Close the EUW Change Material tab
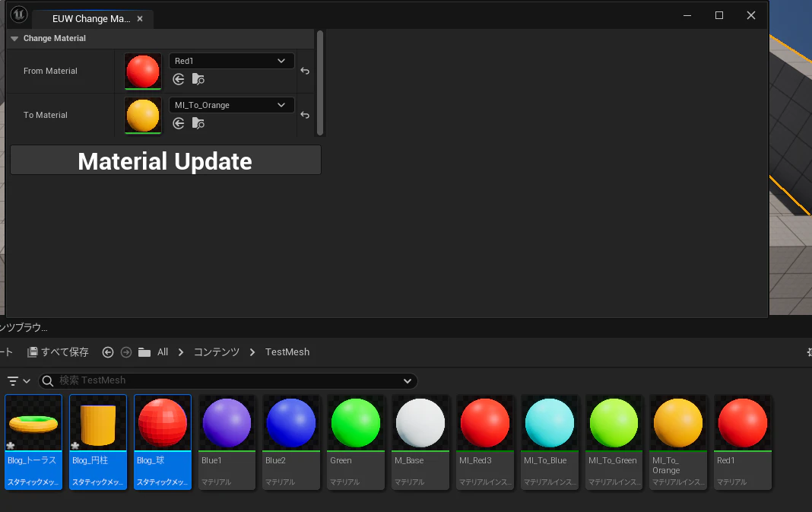 pyautogui.click(x=140, y=19)
